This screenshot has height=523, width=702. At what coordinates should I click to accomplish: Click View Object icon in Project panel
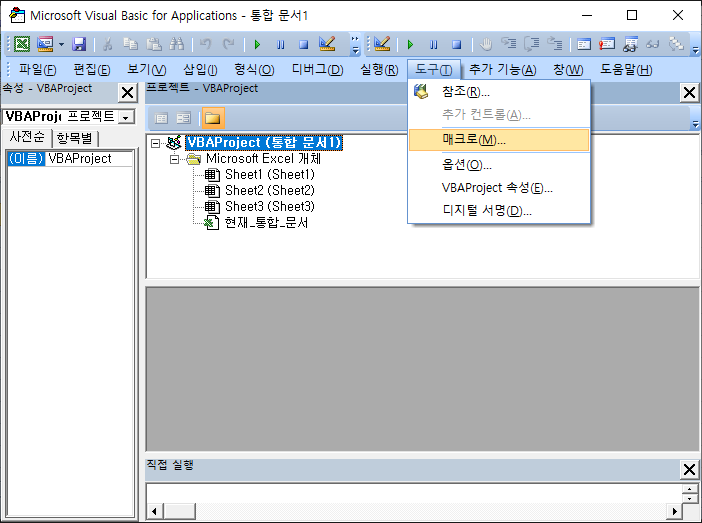tap(184, 118)
